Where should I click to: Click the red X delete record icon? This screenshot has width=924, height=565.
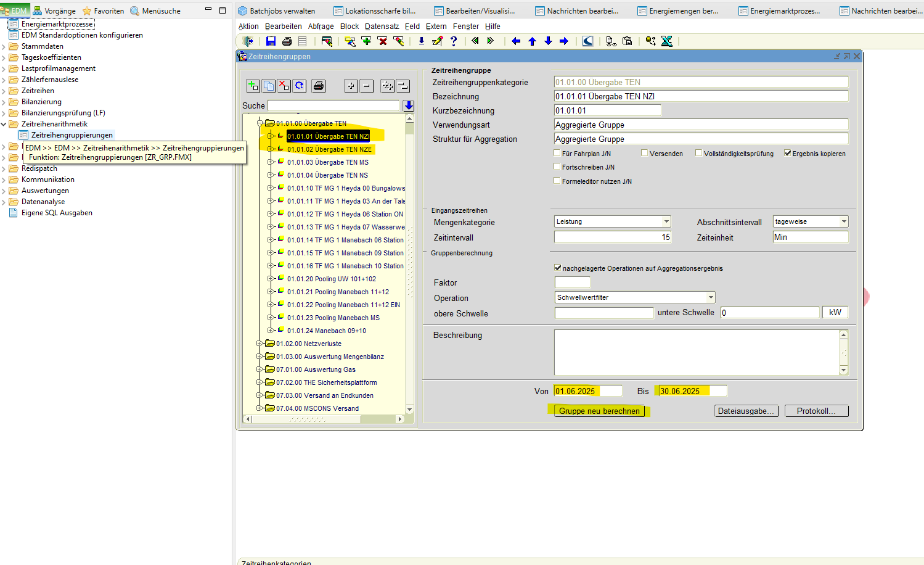tap(382, 41)
